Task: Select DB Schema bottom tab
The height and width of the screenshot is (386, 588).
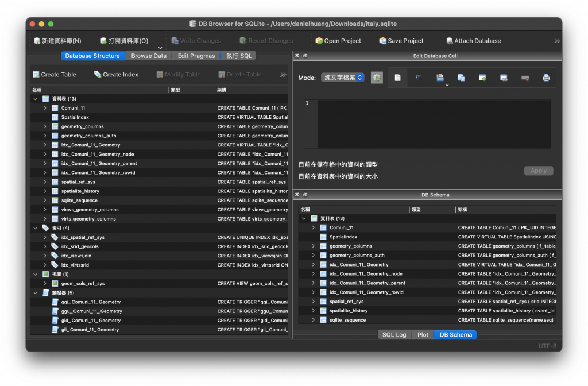Action: [x=455, y=335]
